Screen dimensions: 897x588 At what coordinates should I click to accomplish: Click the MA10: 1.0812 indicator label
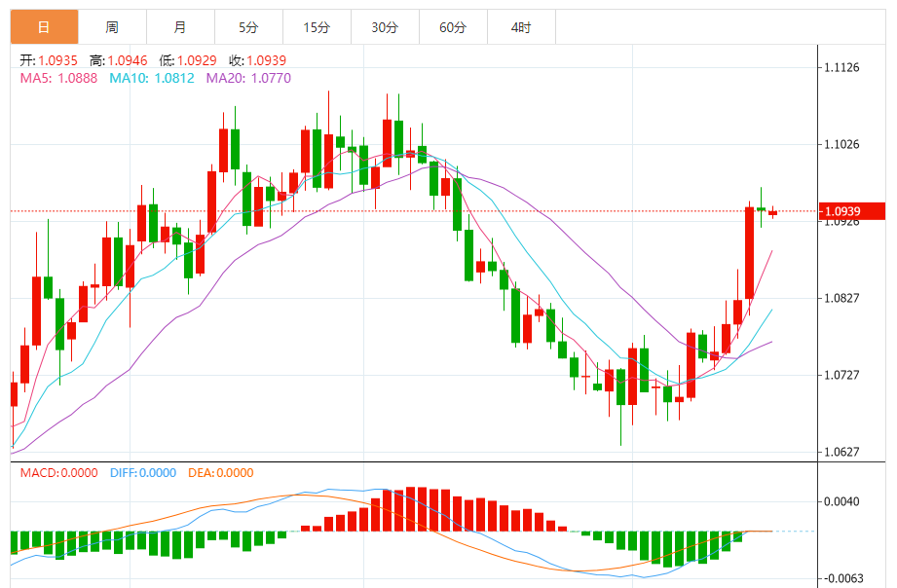tap(152, 78)
